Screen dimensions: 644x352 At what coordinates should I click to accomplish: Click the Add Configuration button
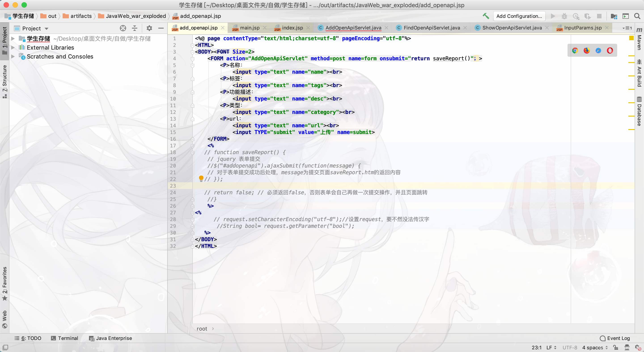[519, 16]
